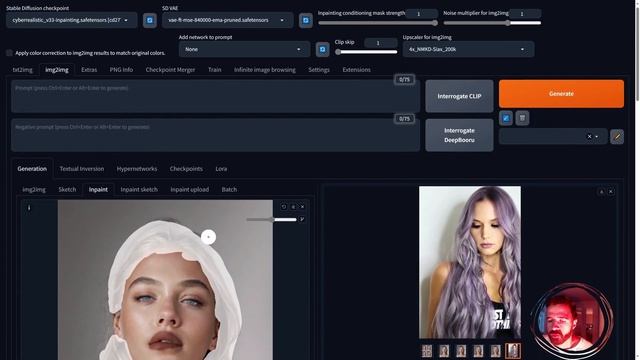Open the Stable Diffusion checkpoint dropdown
This screenshot has height=360, width=640.
click(x=71, y=20)
